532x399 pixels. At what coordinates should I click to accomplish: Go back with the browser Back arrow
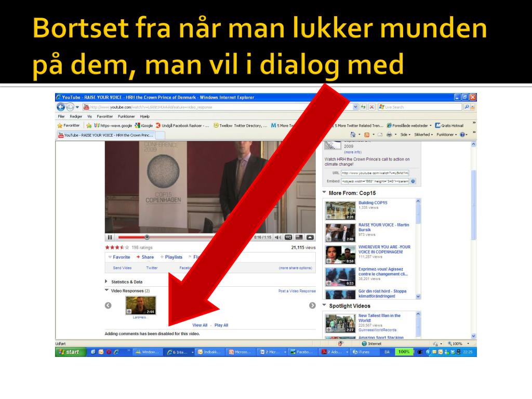[x=61, y=107]
